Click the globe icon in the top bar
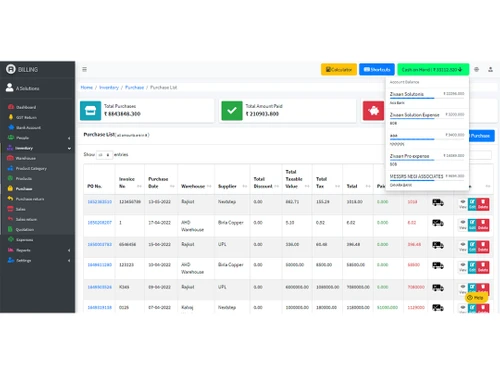 [477, 69]
